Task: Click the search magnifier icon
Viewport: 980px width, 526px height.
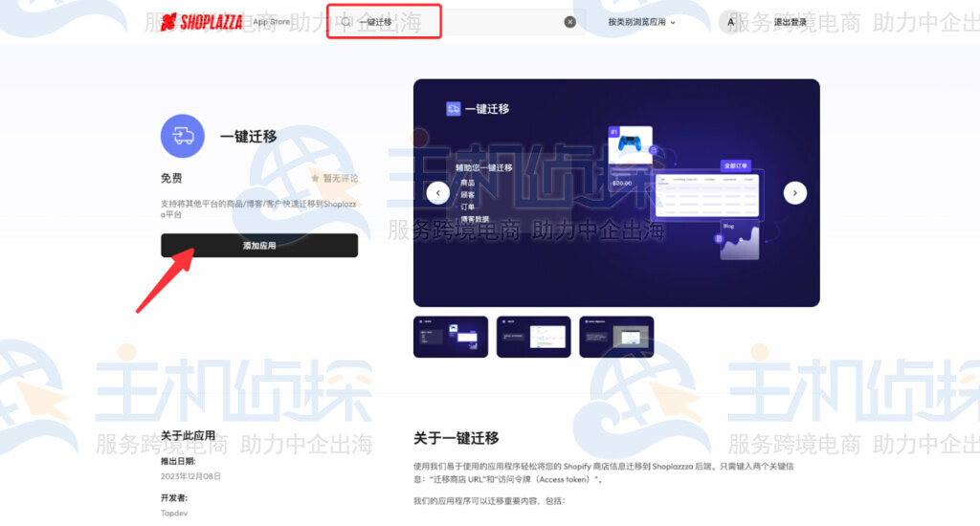Action: coord(345,22)
